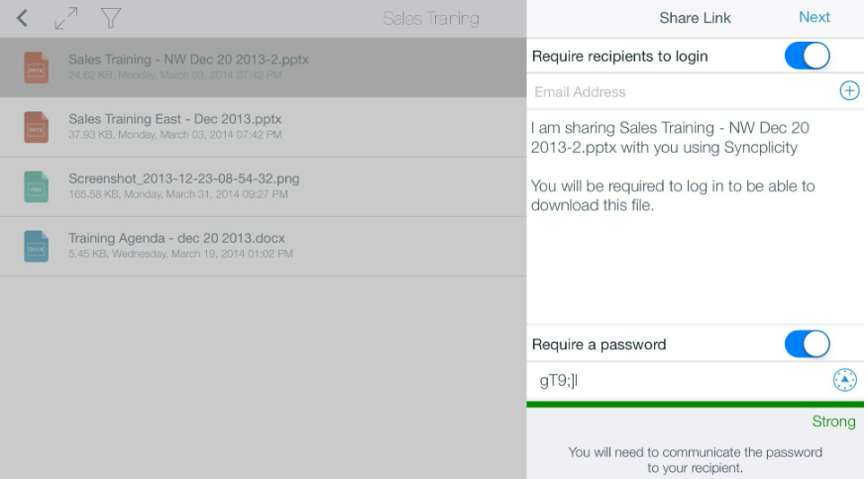This screenshot has height=479, width=868.
Task: Toggle Require recipients to login switch
Action: click(807, 56)
